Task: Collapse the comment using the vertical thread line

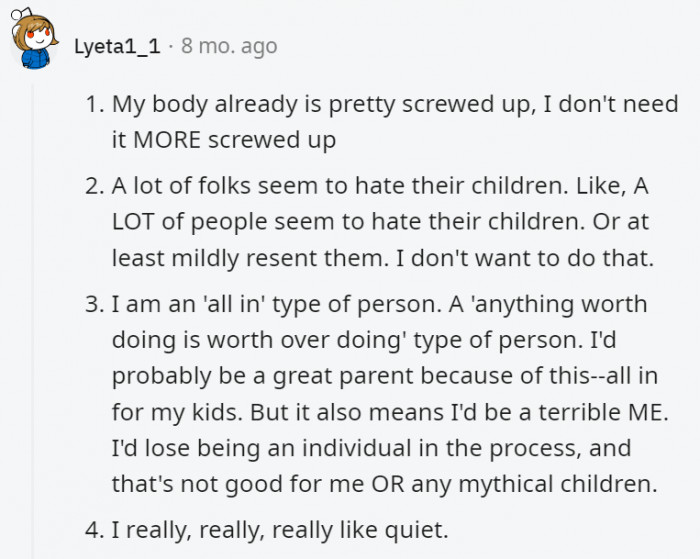Action: pyautogui.click(x=32, y=321)
